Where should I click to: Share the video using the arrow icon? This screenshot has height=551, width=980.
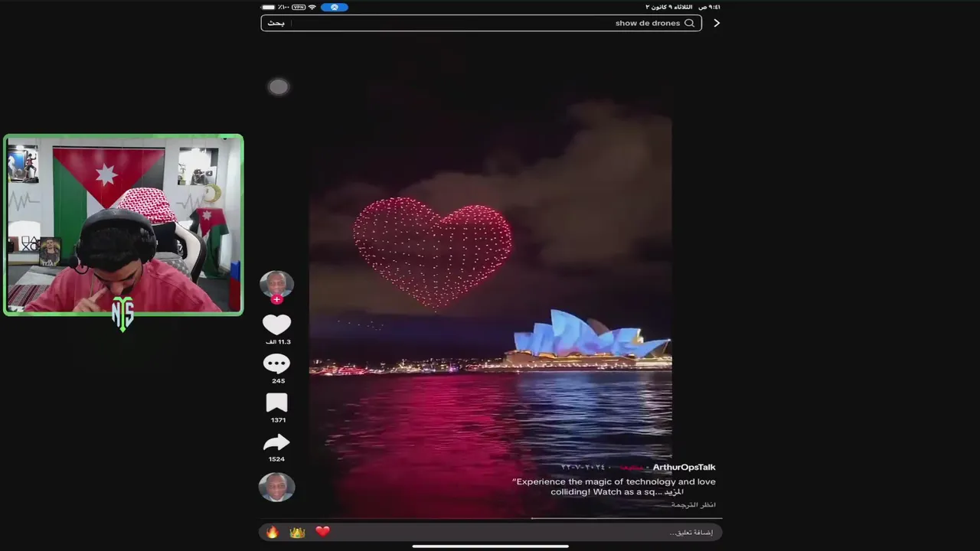276,442
